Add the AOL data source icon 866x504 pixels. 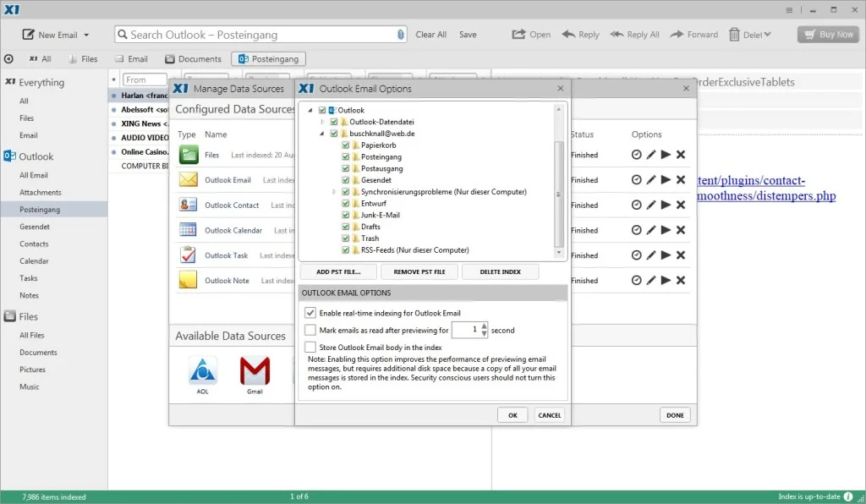pyautogui.click(x=203, y=371)
